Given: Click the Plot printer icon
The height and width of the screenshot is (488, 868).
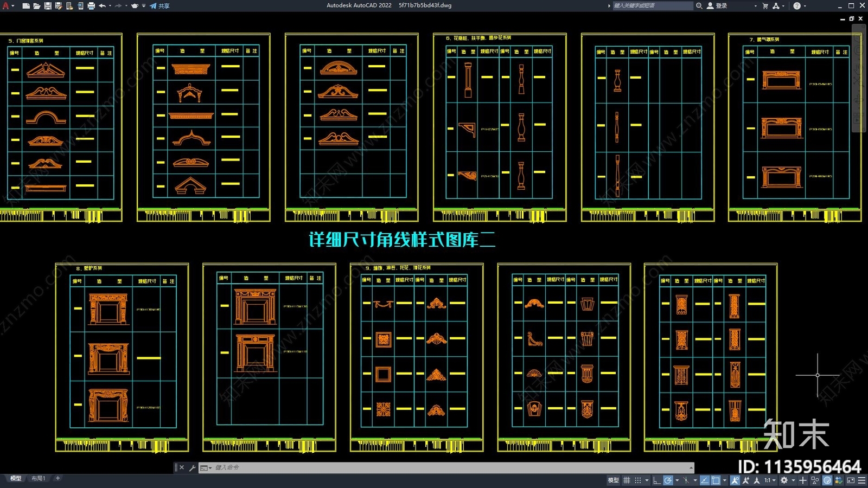Looking at the screenshot, I should tap(91, 6).
